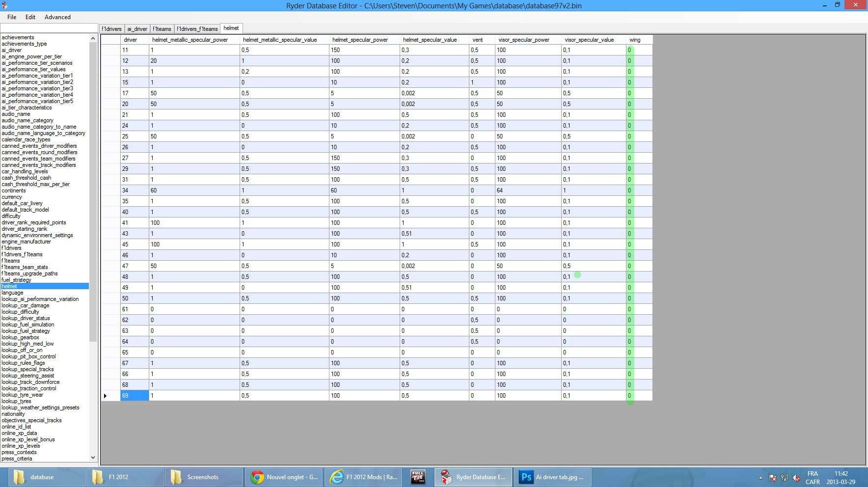Image resolution: width=868 pixels, height=487 pixels.
Task: Click driver cell with value 47
Action: [135, 266]
